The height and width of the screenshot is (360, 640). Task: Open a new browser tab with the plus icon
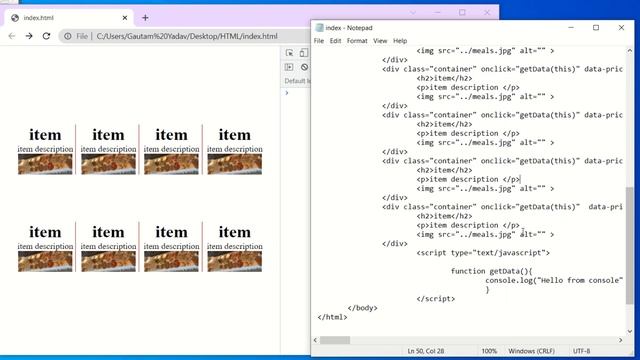click(x=145, y=18)
